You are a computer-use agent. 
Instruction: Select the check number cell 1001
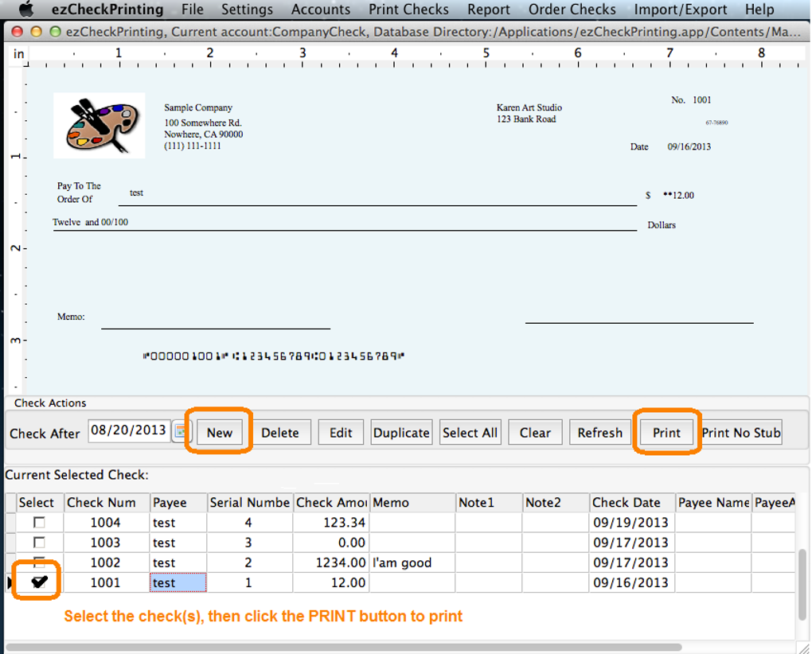105,582
